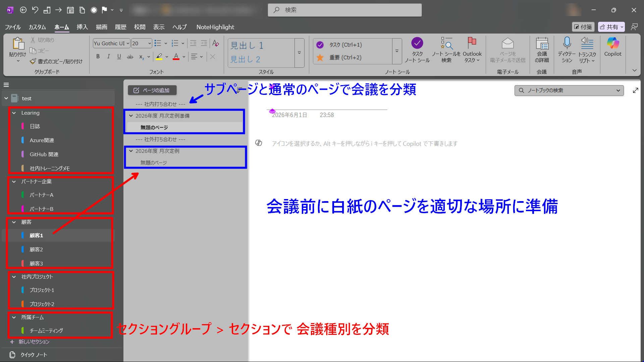The image size is (644, 362).
Task: Click the Transcript (トランスクリプト) icon
Action: coord(587,43)
